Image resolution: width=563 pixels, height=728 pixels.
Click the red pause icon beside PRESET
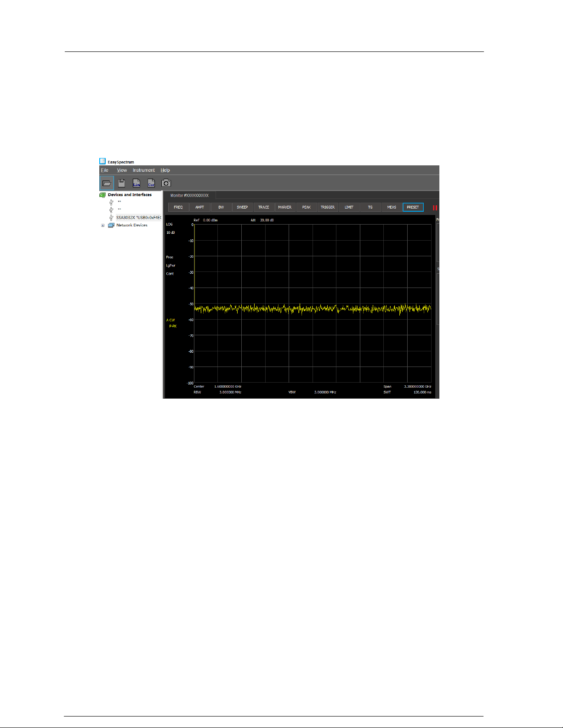point(435,208)
